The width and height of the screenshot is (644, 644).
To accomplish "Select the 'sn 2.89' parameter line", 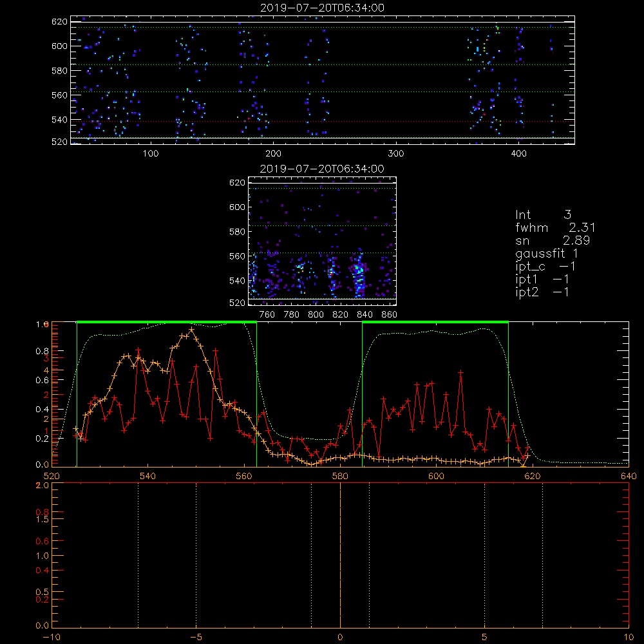I will (x=553, y=240).
